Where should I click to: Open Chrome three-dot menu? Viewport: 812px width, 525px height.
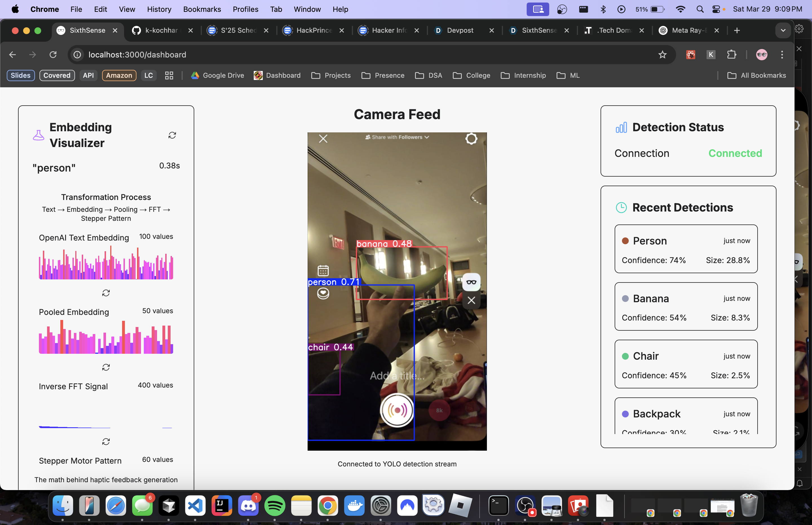(782, 55)
